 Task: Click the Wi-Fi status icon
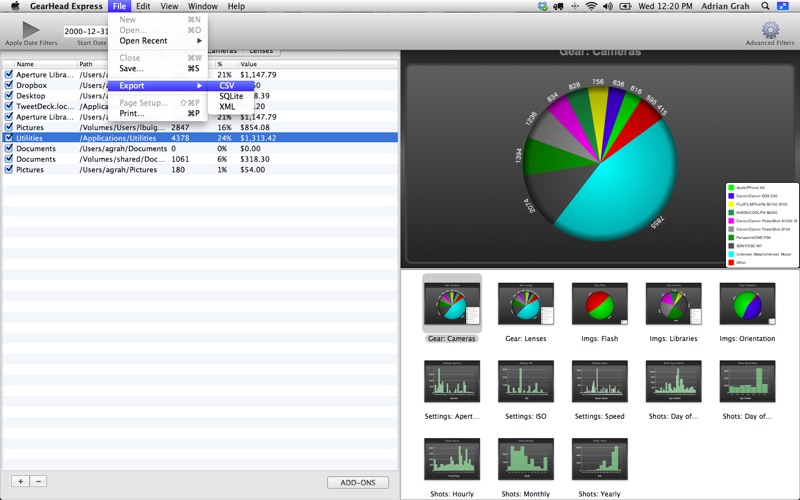pos(591,6)
